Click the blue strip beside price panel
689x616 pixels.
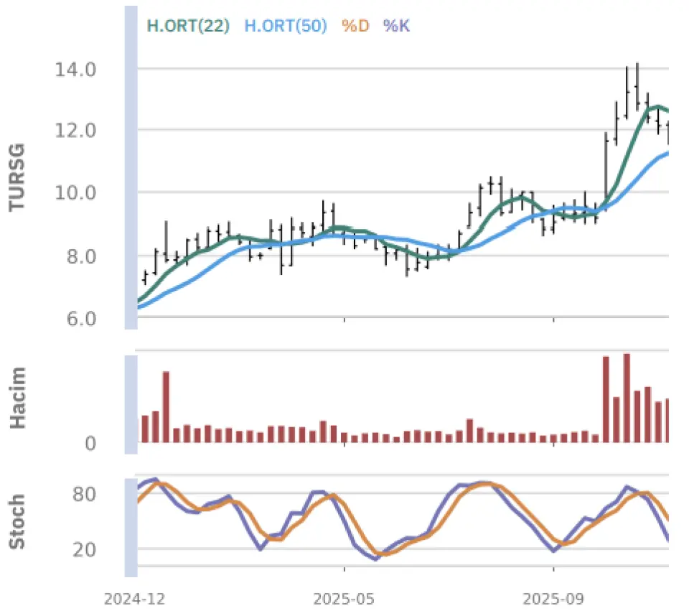click(x=131, y=168)
